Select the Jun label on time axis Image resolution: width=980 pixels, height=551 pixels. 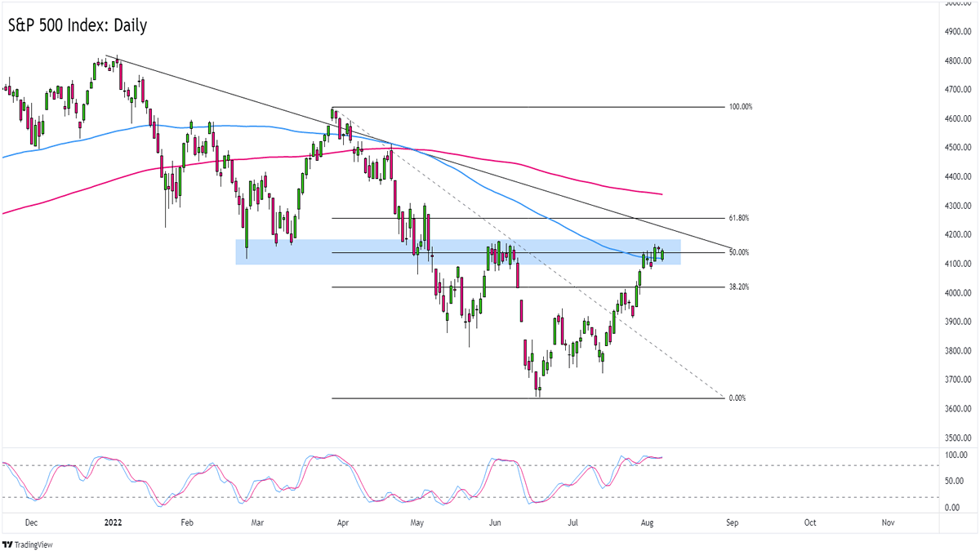point(494,522)
